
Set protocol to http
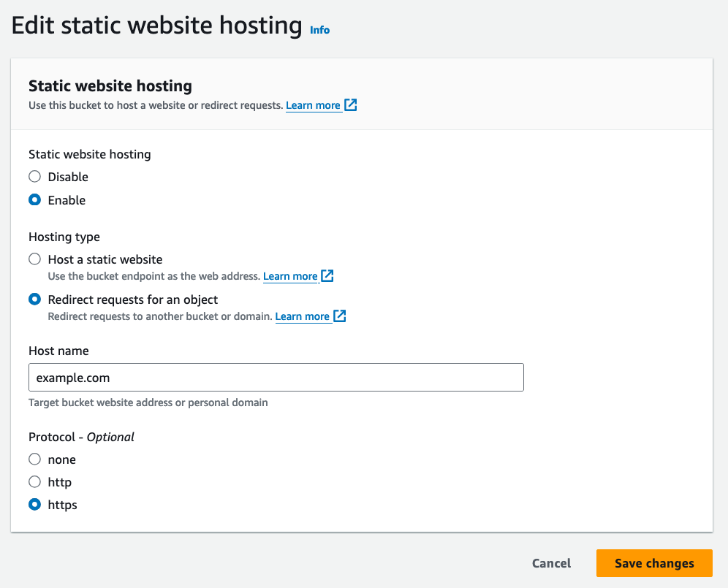click(34, 482)
